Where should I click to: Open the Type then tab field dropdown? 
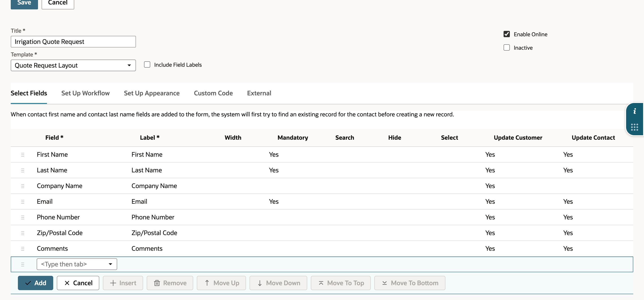click(77, 264)
